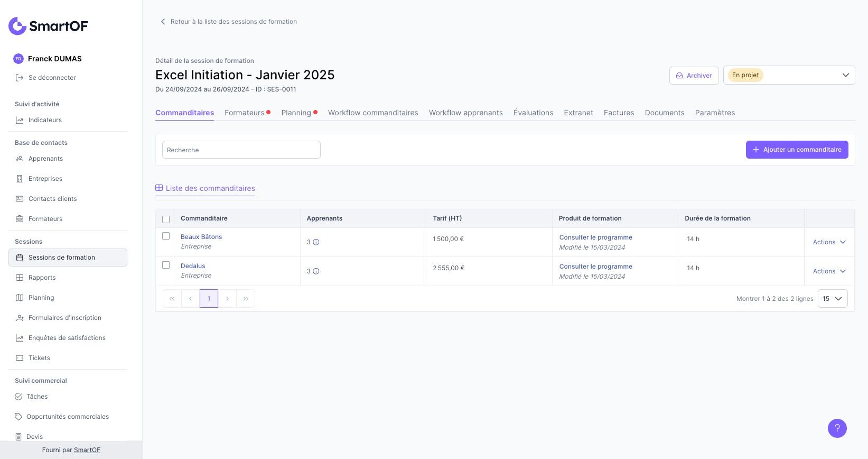Check the Beaux Bâtons row checkbox
The image size is (868, 459).
[x=166, y=236]
